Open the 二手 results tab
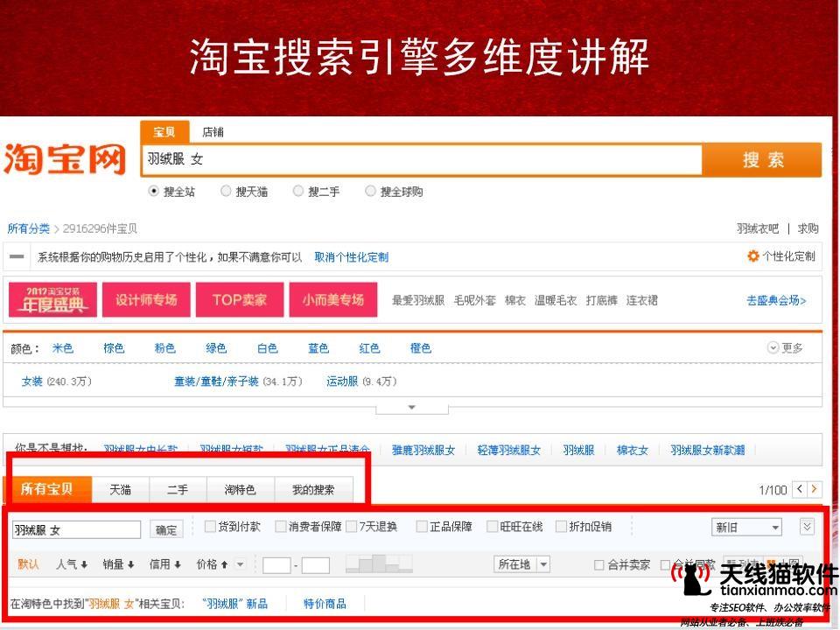This screenshot has width=840, height=630. [x=178, y=490]
